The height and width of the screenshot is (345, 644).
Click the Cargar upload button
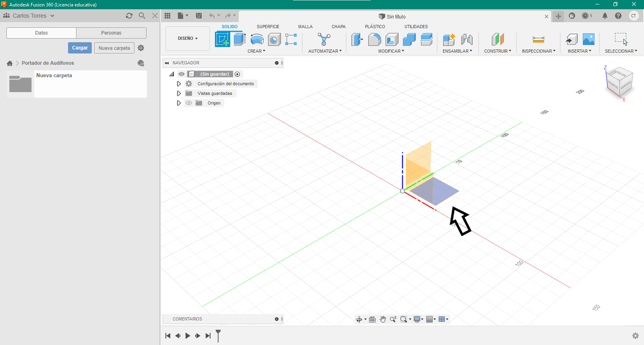[x=80, y=48]
